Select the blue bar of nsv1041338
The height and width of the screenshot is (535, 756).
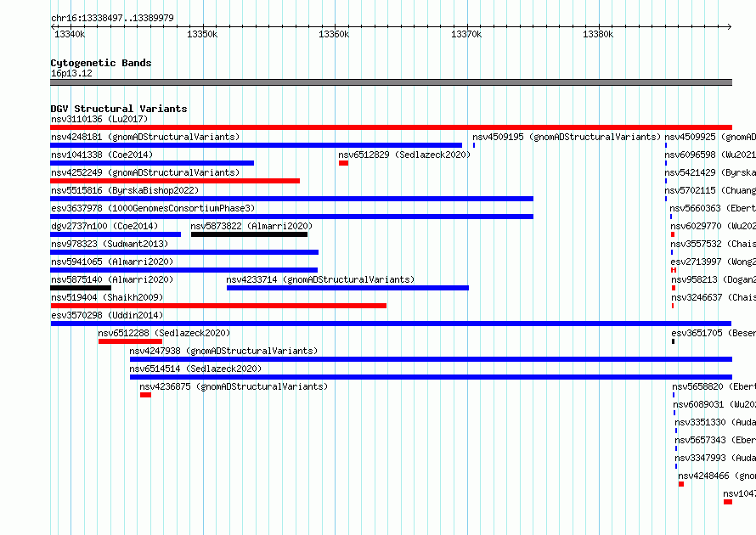click(152, 163)
